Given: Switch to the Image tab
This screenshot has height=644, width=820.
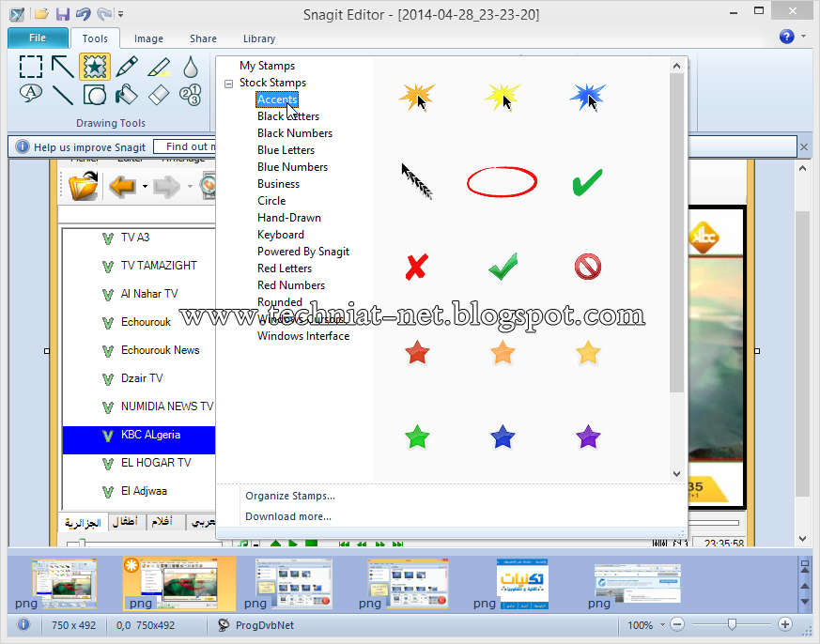Looking at the screenshot, I should click(148, 38).
